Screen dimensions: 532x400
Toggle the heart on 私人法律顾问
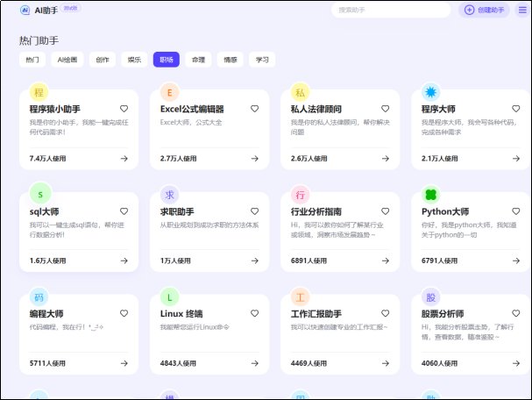(x=386, y=109)
